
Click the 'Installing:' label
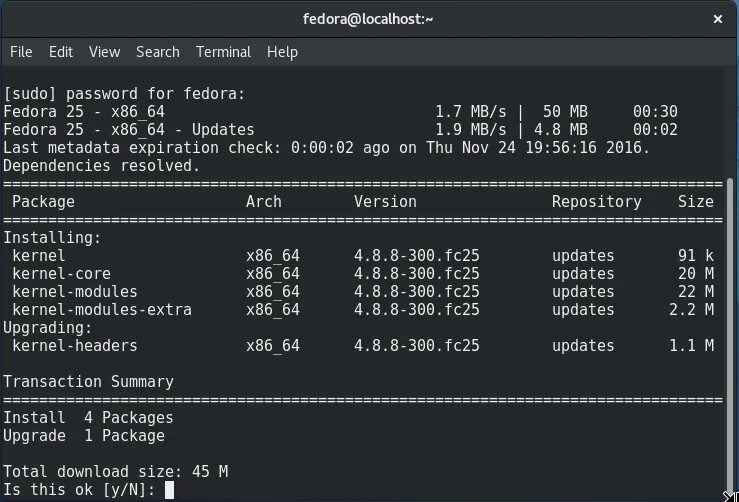pos(52,238)
